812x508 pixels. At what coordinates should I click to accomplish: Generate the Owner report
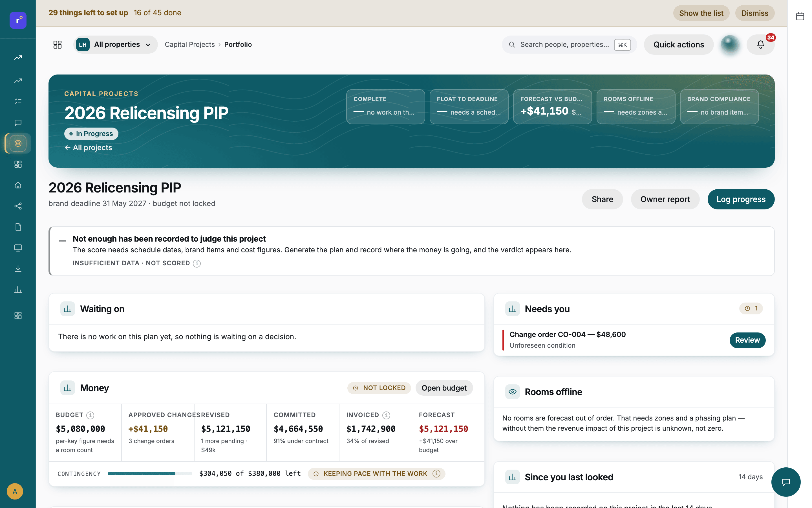tap(665, 199)
